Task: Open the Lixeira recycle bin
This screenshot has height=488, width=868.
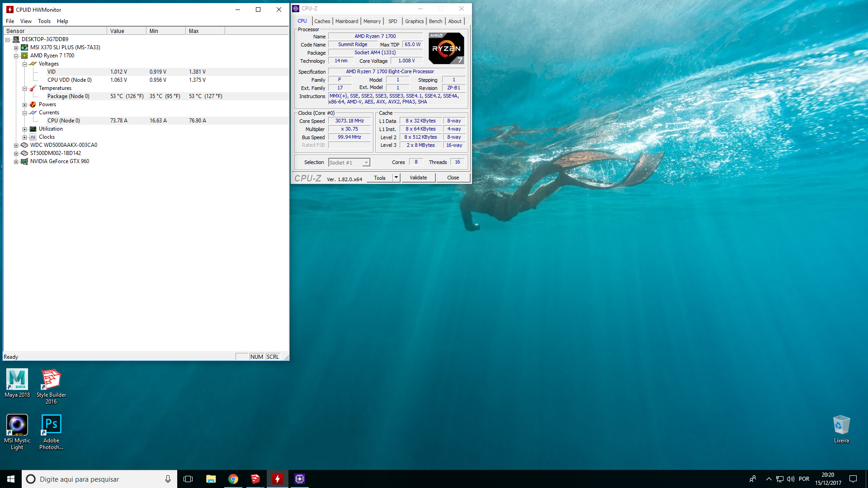Action: coord(841,429)
